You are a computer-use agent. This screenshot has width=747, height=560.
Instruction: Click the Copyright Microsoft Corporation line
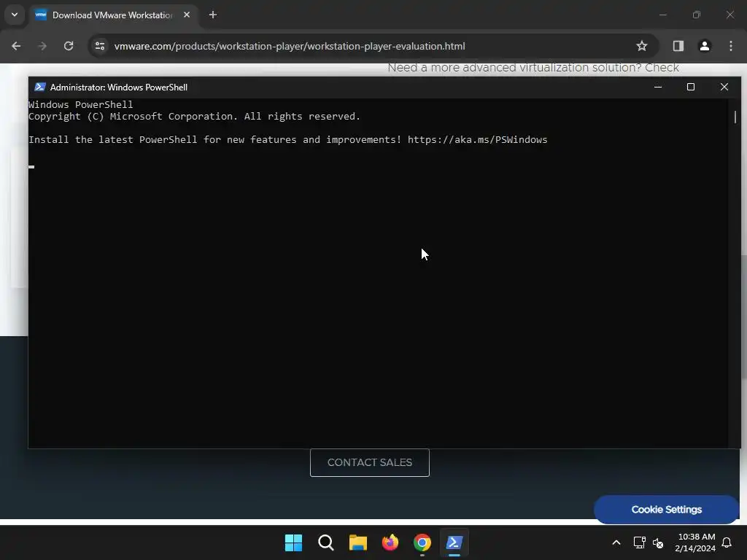pos(194,116)
